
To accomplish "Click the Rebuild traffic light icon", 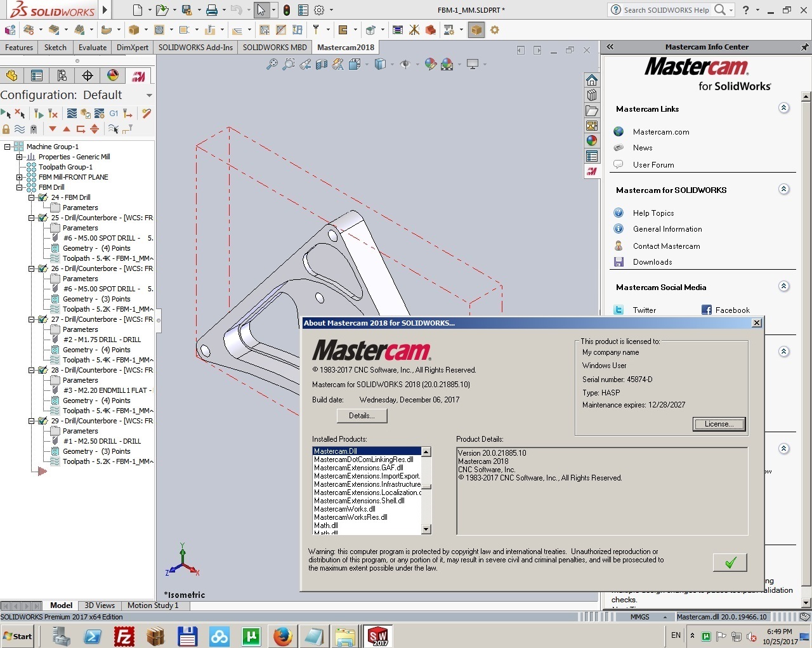I will click(x=287, y=10).
